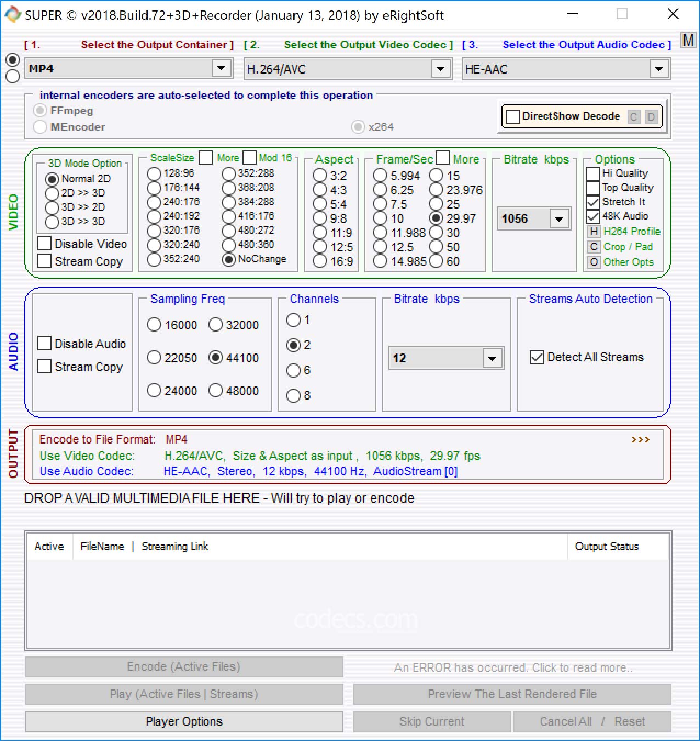The image size is (700, 741).
Task: Click the C button beside DirectShow Decode
Action: [634, 116]
